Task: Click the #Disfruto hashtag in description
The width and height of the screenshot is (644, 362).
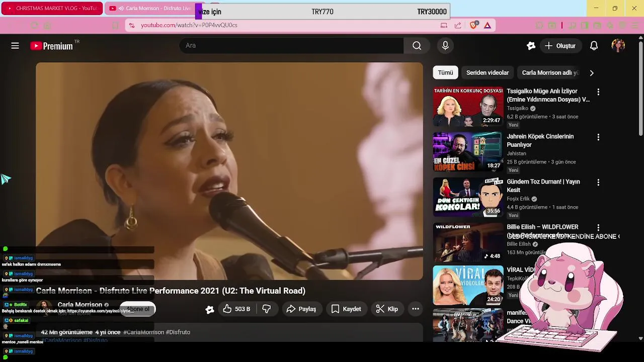Action: [x=178, y=332]
